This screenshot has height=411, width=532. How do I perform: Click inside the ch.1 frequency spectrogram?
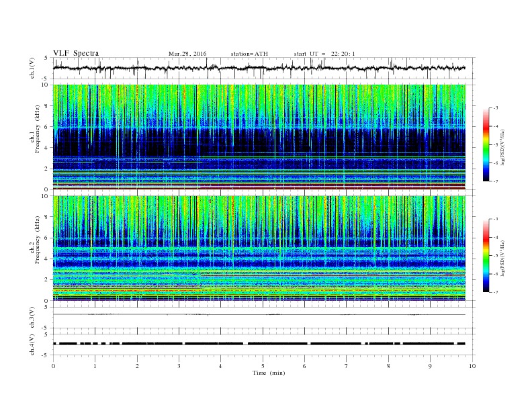coord(259,137)
